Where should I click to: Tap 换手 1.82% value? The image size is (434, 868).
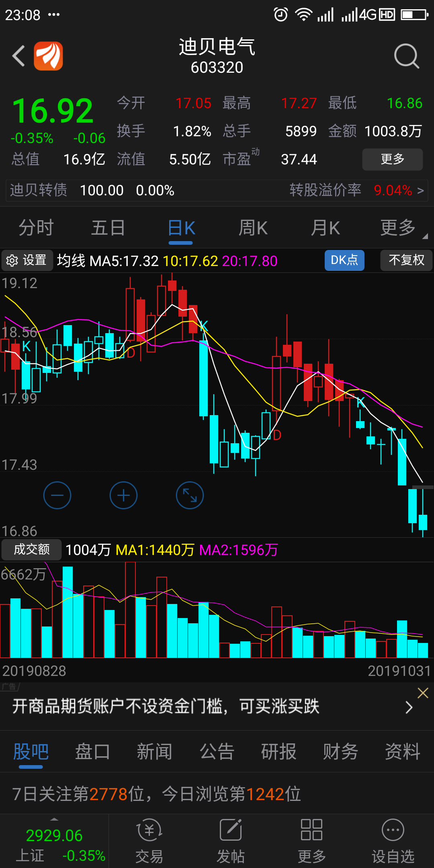coord(192,131)
